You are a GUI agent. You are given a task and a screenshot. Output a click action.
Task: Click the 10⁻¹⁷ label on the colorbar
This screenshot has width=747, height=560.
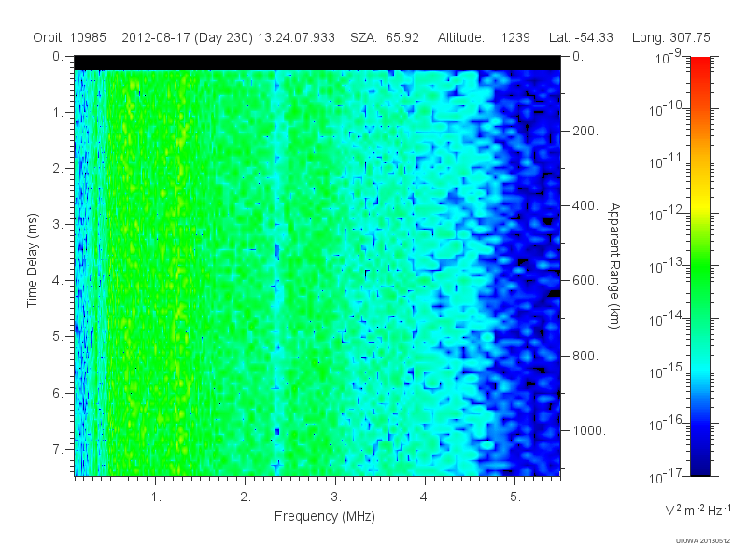668,476
